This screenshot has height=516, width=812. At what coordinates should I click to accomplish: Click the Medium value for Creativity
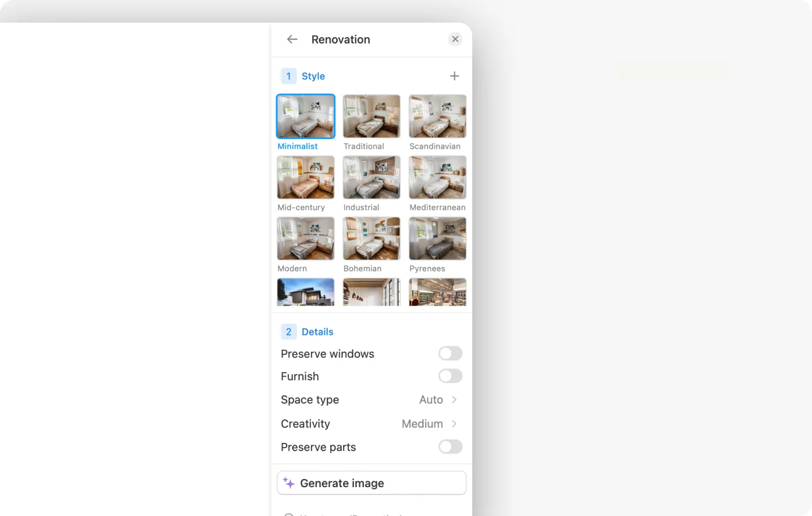pos(422,424)
